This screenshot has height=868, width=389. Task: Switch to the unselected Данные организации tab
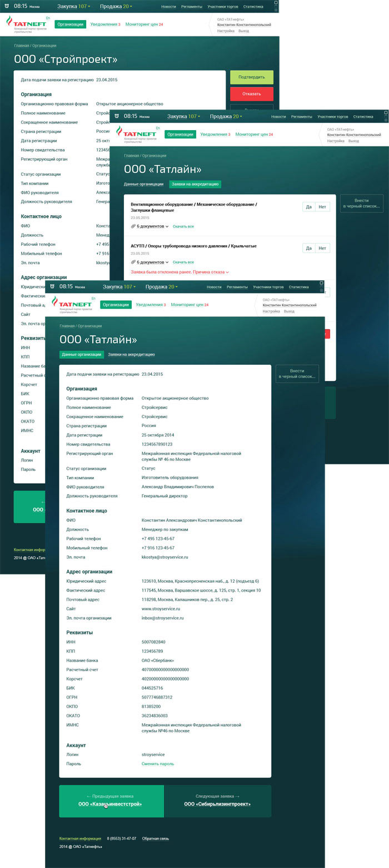[x=143, y=184]
